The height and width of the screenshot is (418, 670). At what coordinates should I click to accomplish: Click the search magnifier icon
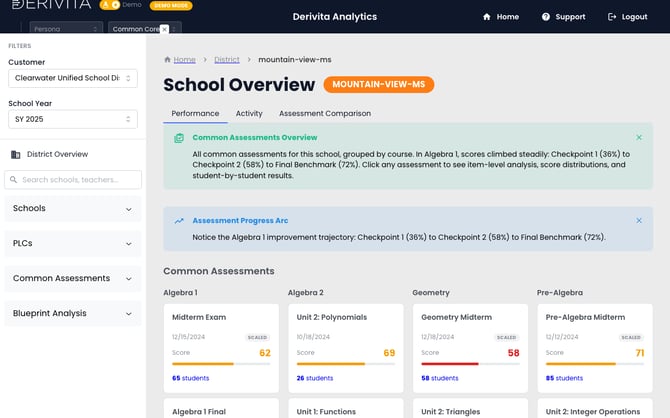click(x=13, y=180)
